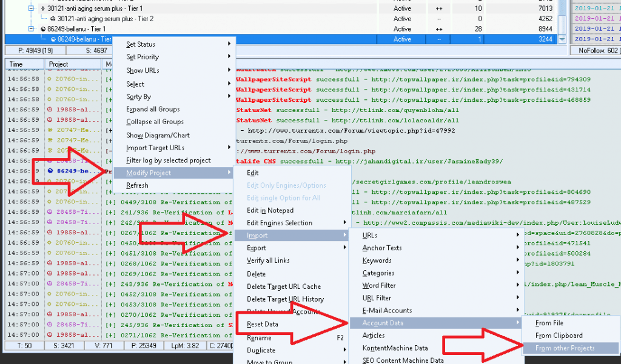
Task: Click the anchor icon beside 30121-anti aging serum plus Tier 1
Action: [42, 8]
